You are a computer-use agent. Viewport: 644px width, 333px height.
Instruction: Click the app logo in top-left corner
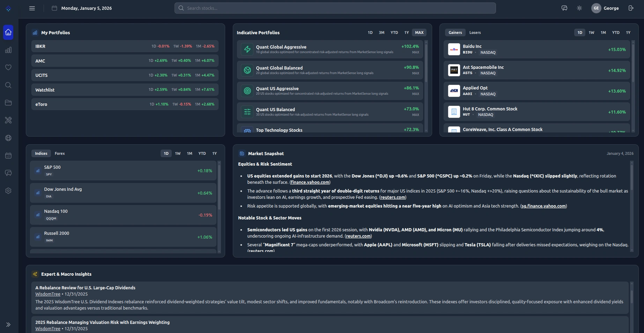(8, 9)
